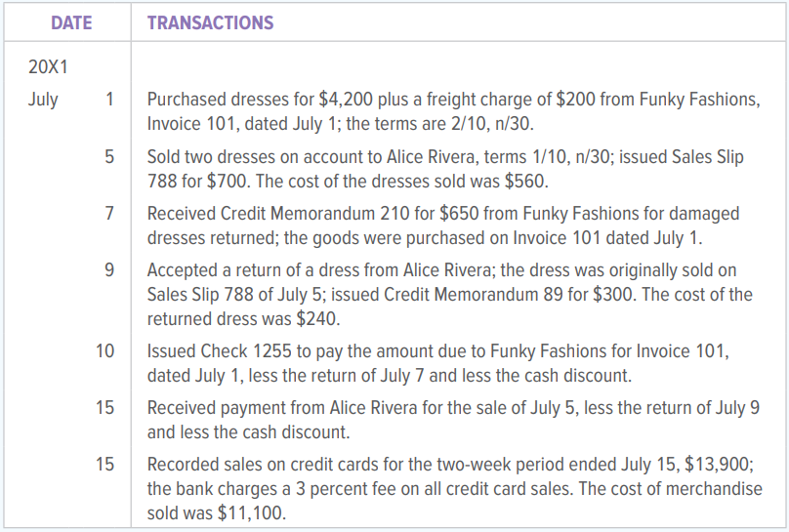789x532 pixels.
Task: Click day 7 in the date column
Action: 109,213
